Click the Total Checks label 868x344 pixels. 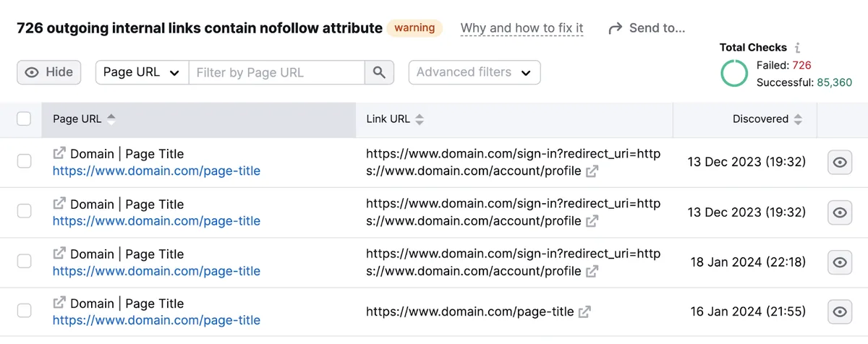753,48
